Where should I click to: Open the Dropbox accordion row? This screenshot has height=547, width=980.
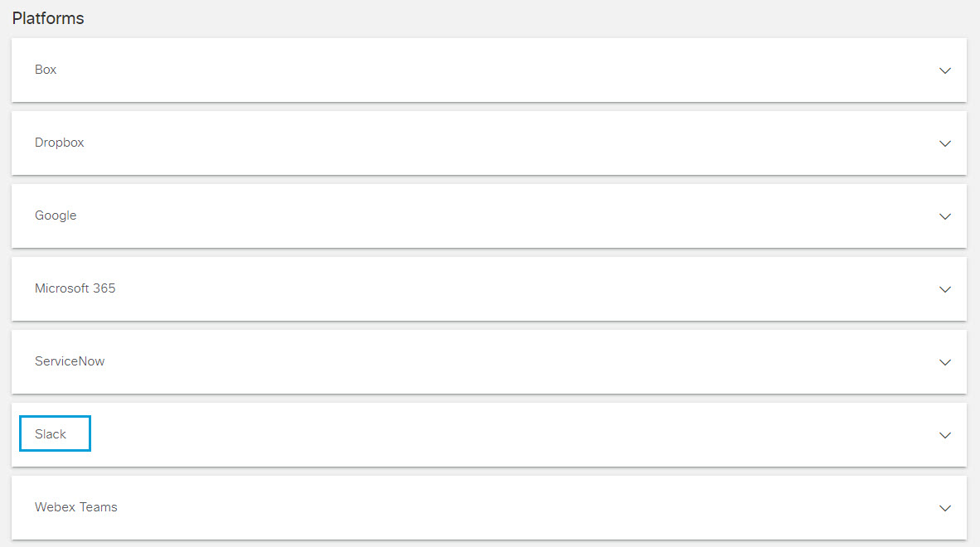[488, 143]
